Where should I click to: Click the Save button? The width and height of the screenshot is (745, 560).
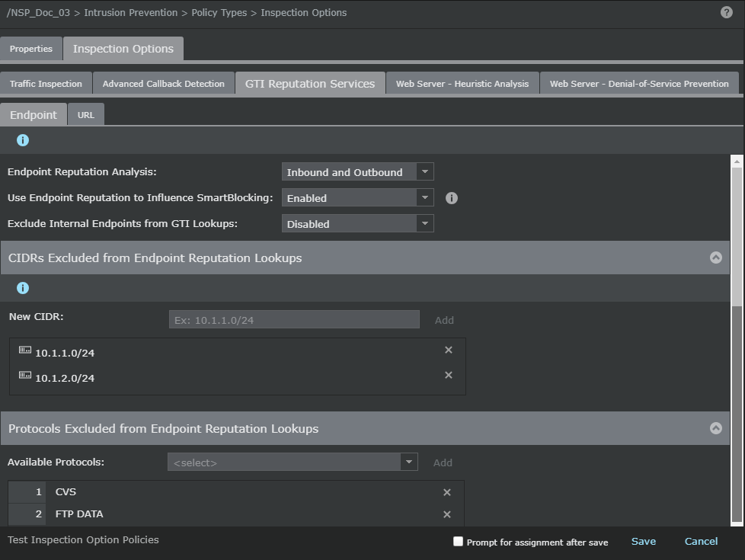tap(644, 542)
